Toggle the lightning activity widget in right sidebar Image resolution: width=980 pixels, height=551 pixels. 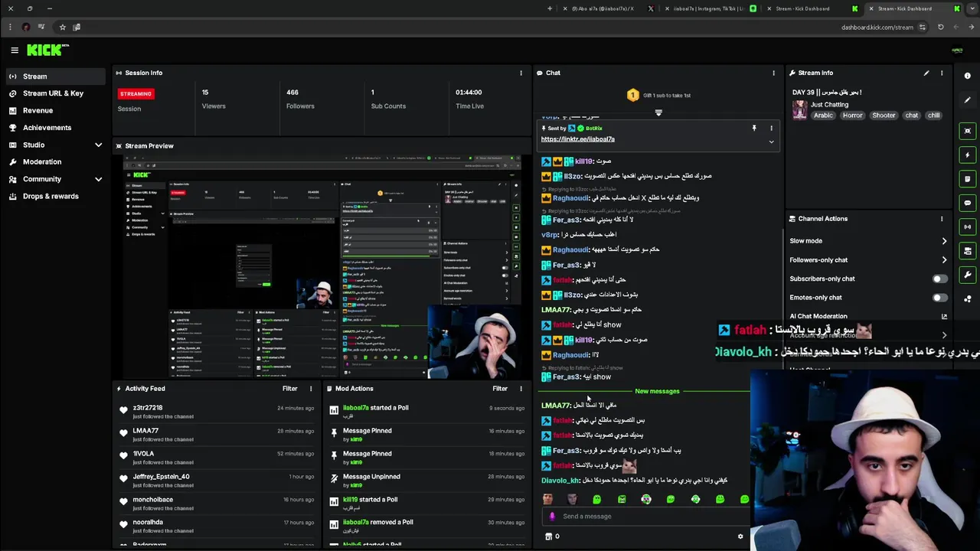[x=968, y=155]
